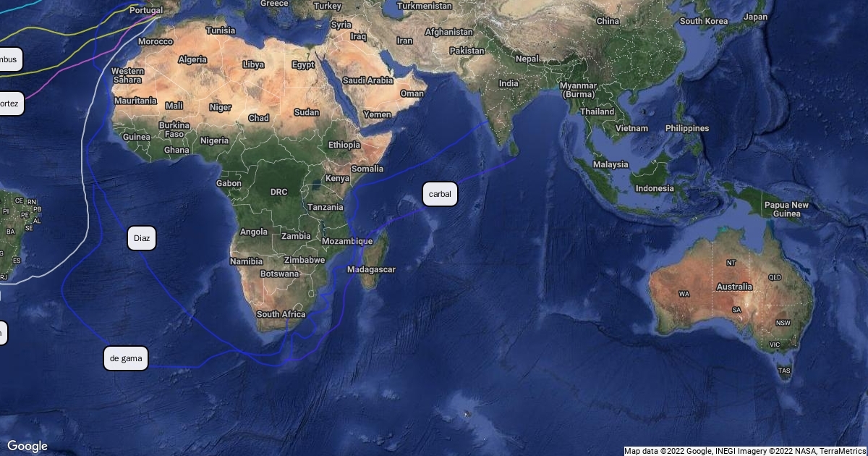Select the India country label

coord(509,83)
